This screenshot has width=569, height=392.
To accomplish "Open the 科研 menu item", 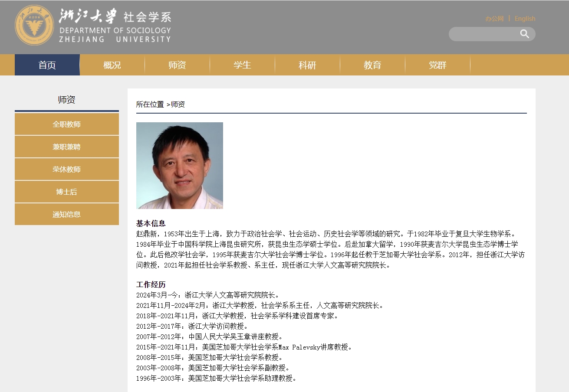I will tap(307, 65).
